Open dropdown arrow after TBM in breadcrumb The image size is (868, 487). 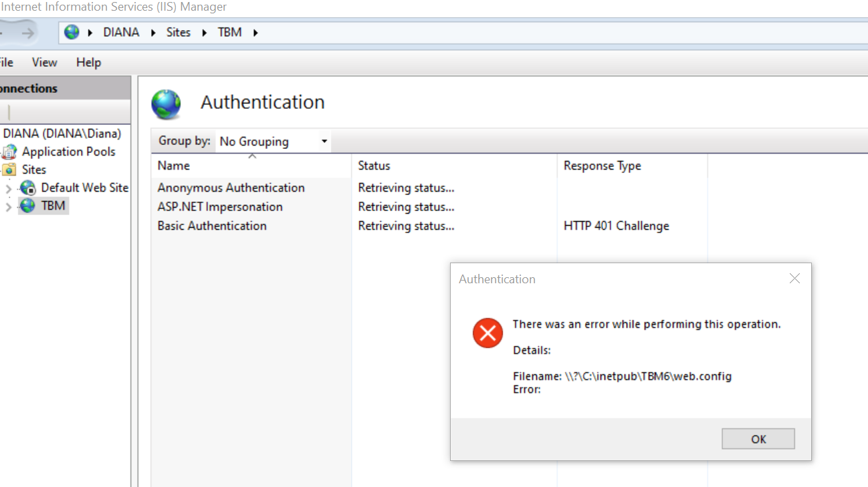[255, 32]
